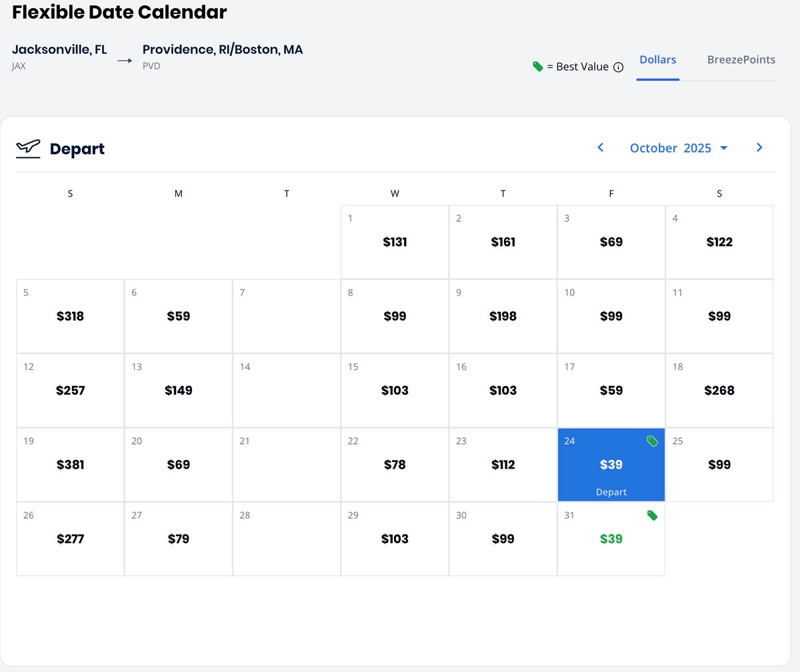Viewport: 800px width, 672px height.
Task: Click the empty October 14 cell
Action: (x=287, y=390)
